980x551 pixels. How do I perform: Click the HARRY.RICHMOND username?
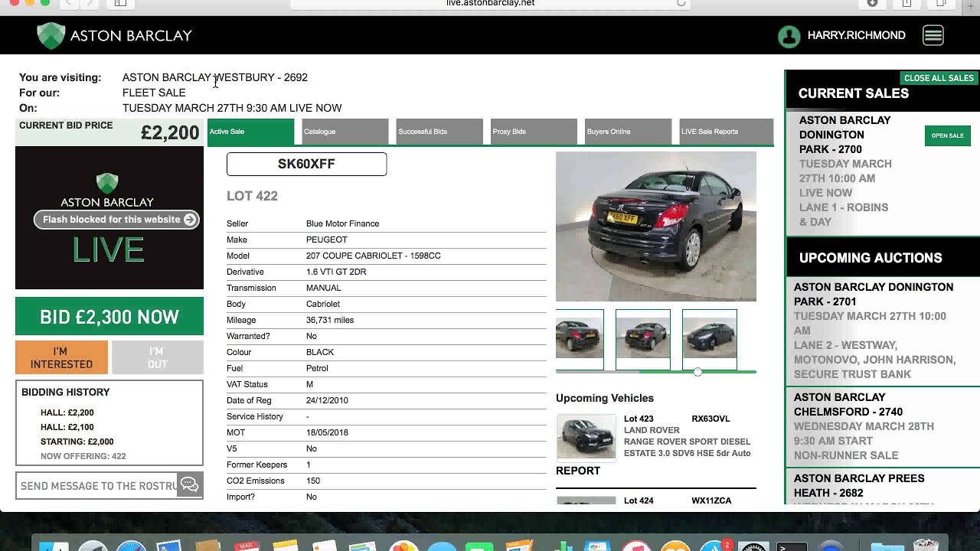coord(856,35)
